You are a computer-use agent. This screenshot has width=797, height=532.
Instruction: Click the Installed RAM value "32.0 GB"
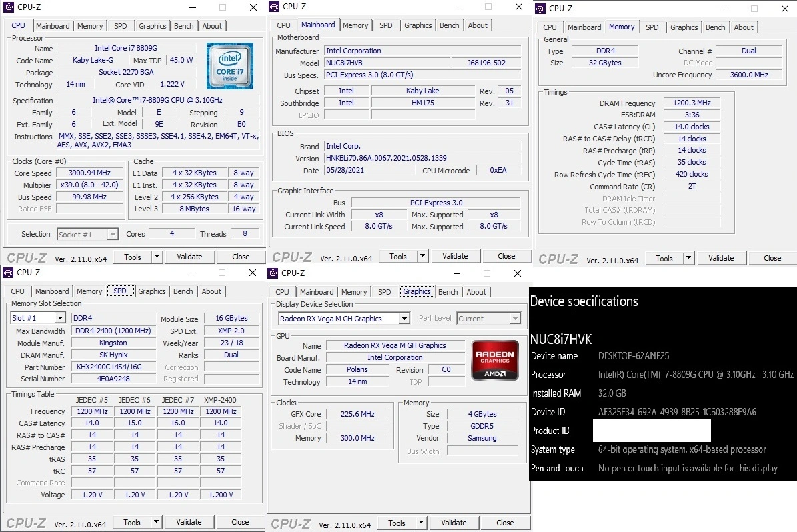pos(612,393)
